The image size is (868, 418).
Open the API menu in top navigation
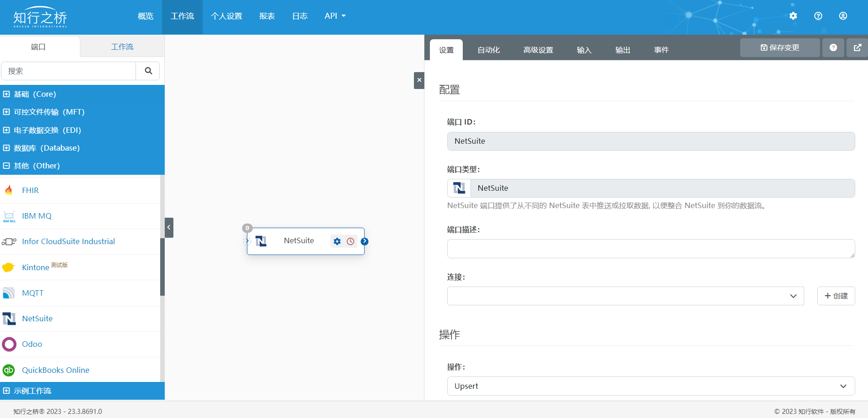click(x=335, y=16)
